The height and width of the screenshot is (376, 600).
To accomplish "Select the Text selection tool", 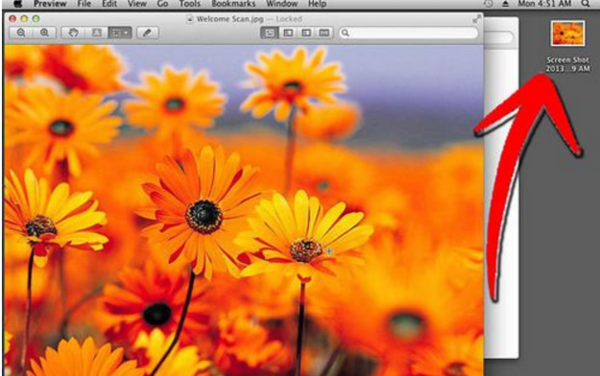I will pyautogui.click(x=96, y=33).
